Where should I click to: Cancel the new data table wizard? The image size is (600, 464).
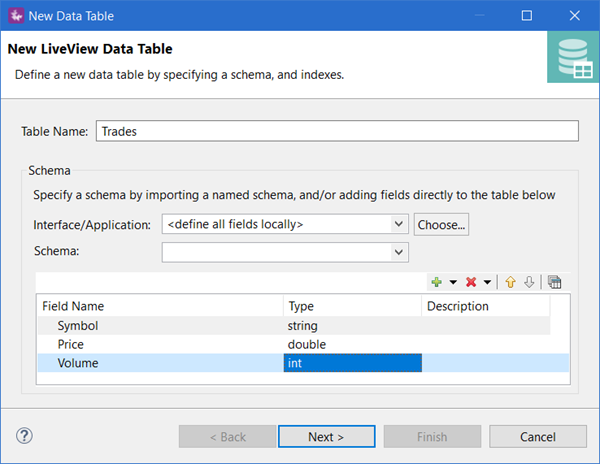click(537, 437)
